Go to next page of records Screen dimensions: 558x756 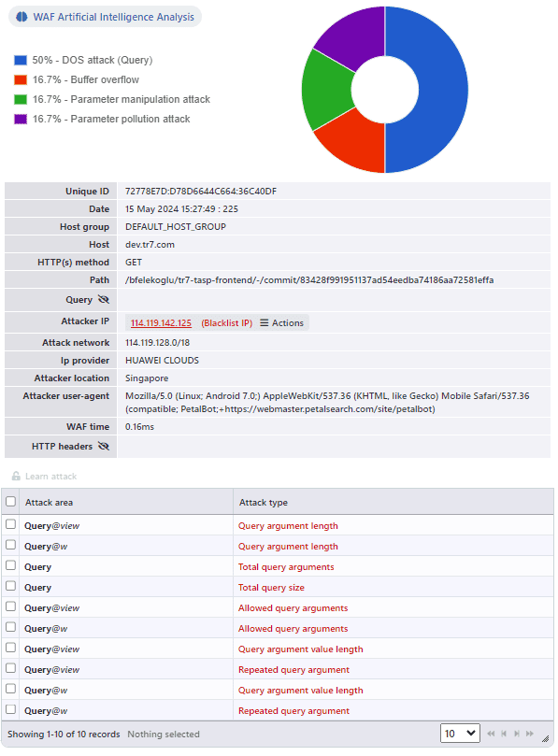click(x=517, y=734)
